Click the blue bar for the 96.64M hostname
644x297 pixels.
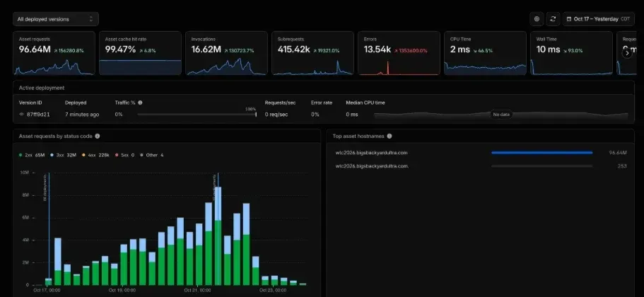pyautogui.click(x=541, y=153)
